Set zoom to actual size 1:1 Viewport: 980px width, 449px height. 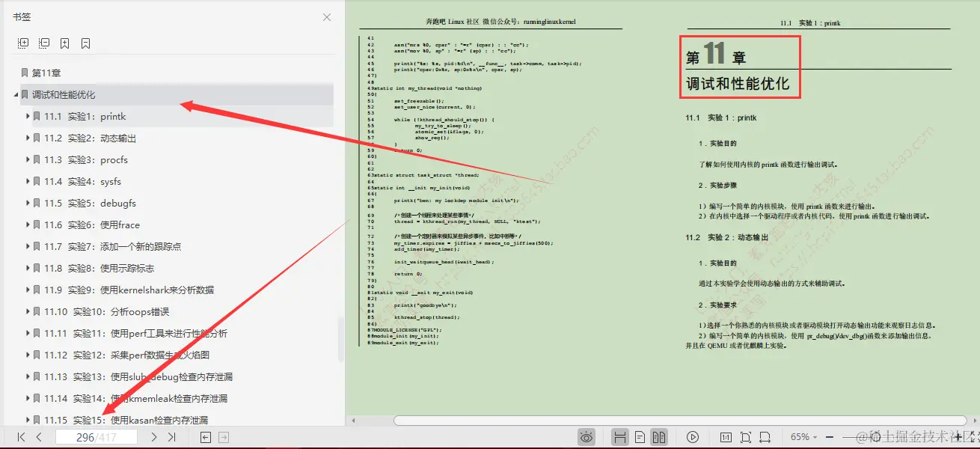pyautogui.click(x=727, y=436)
